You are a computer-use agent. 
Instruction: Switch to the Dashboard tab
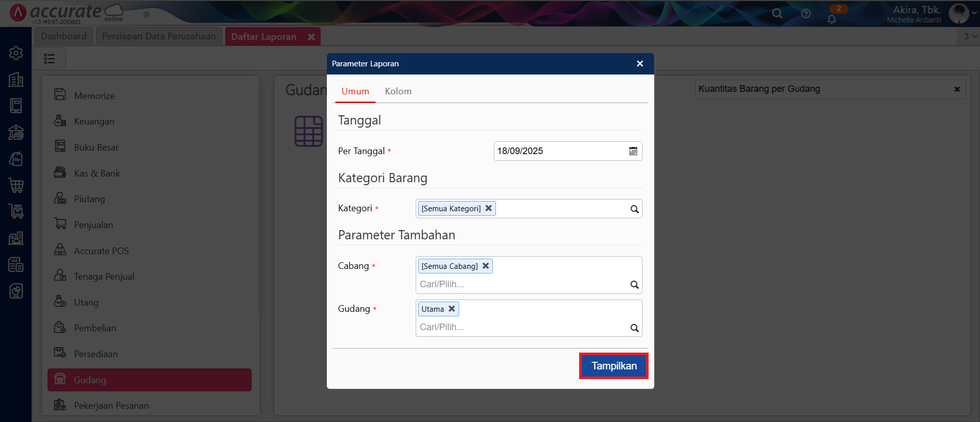pyautogui.click(x=64, y=36)
